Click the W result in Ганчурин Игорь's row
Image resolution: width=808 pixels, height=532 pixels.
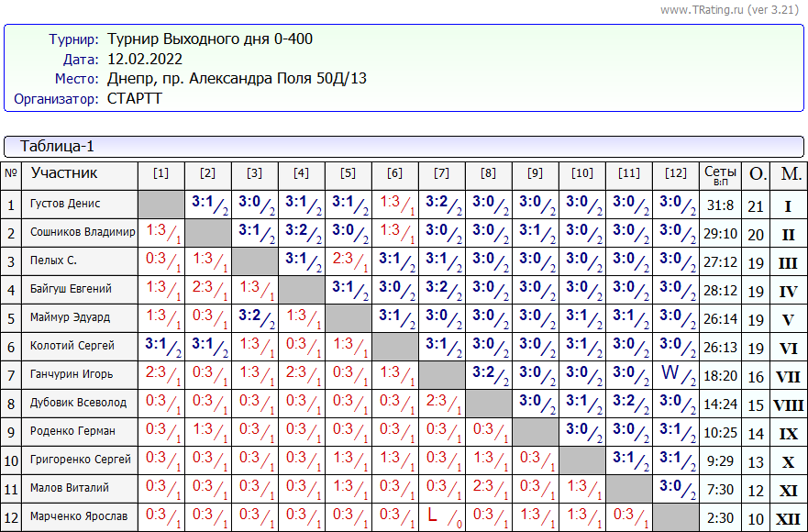point(670,374)
